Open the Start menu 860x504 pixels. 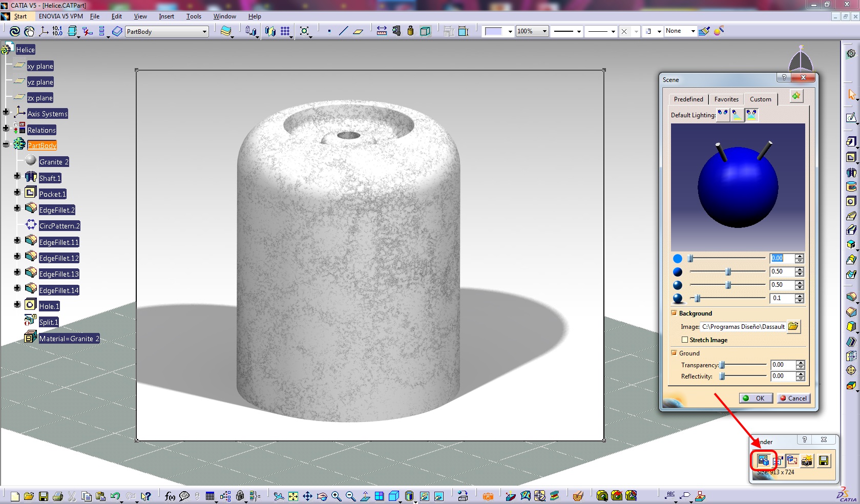click(x=20, y=16)
